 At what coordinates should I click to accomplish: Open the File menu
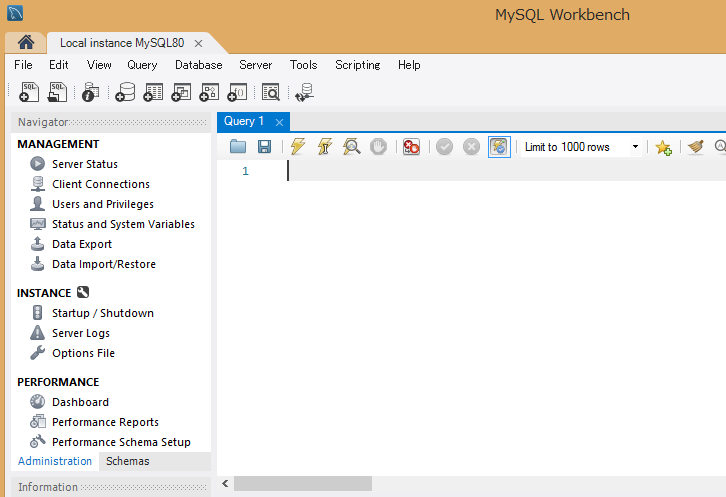[x=23, y=65]
